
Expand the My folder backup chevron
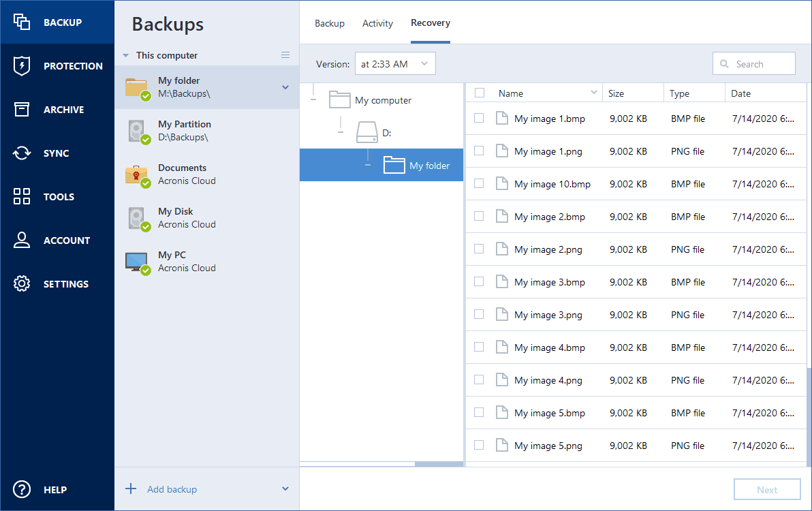285,87
